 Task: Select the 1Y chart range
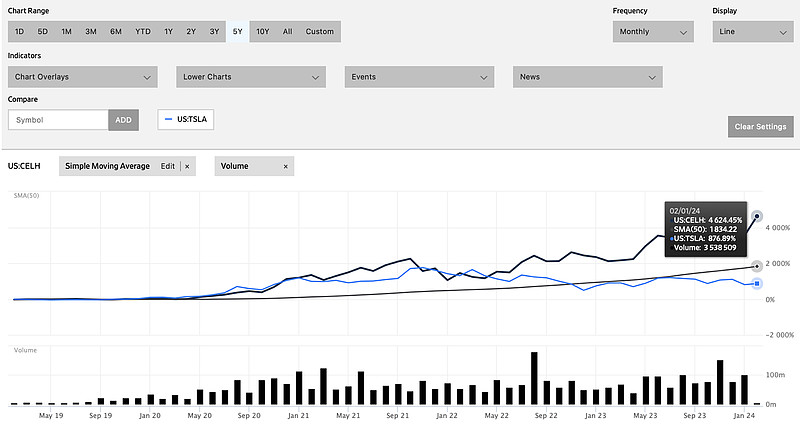tap(168, 32)
